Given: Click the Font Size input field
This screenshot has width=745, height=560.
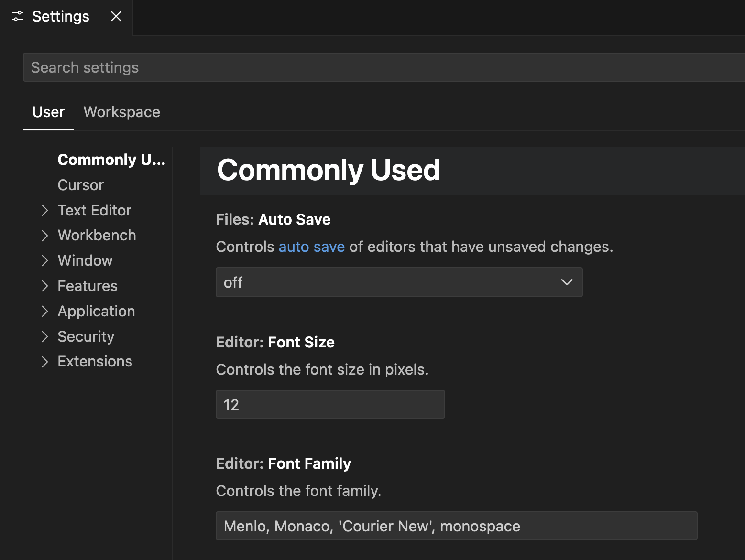Looking at the screenshot, I should [330, 404].
